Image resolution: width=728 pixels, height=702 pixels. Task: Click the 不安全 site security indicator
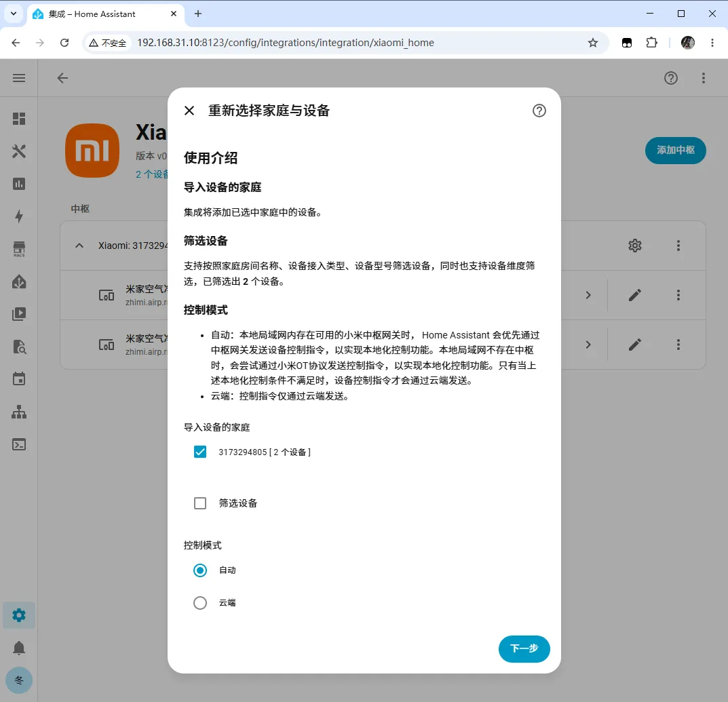coord(108,43)
